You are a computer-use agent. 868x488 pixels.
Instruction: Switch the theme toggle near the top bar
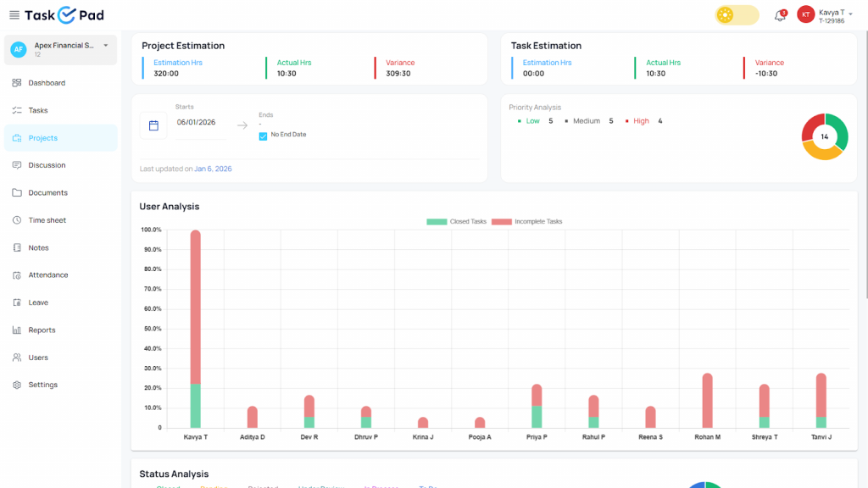tap(736, 14)
